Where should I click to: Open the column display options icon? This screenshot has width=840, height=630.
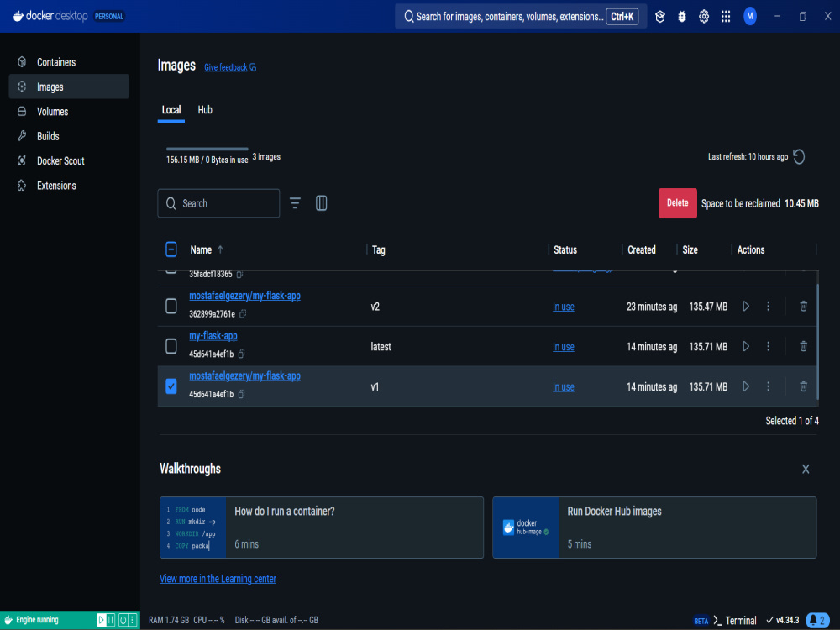click(322, 203)
